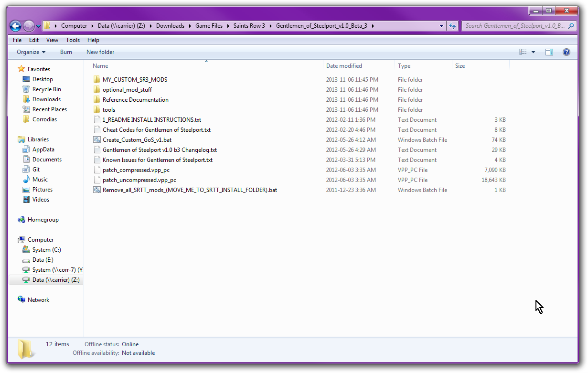This screenshot has width=588, height=373.
Task: Open Downloads in Favorites
Action: 46,99
